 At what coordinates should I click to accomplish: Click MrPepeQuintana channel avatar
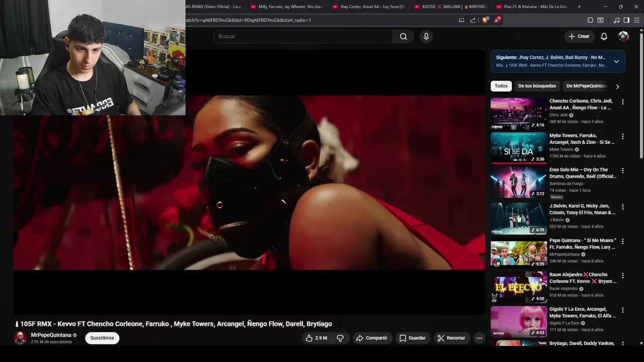20,338
